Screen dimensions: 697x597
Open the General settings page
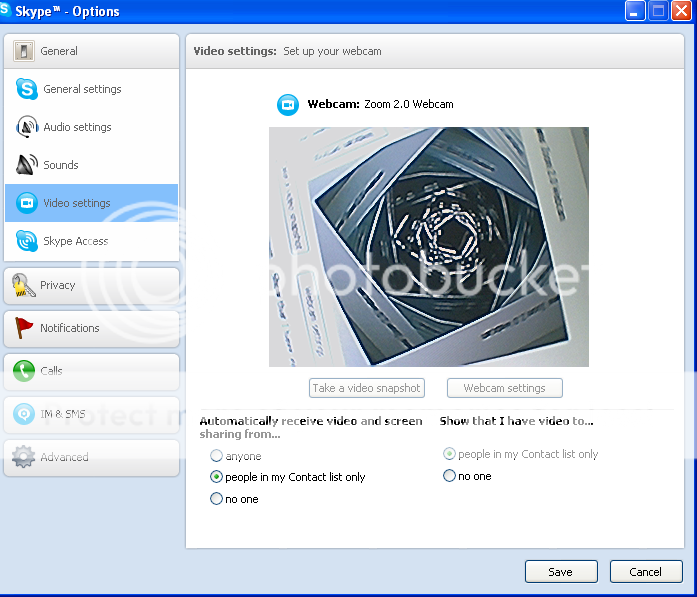point(91,89)
